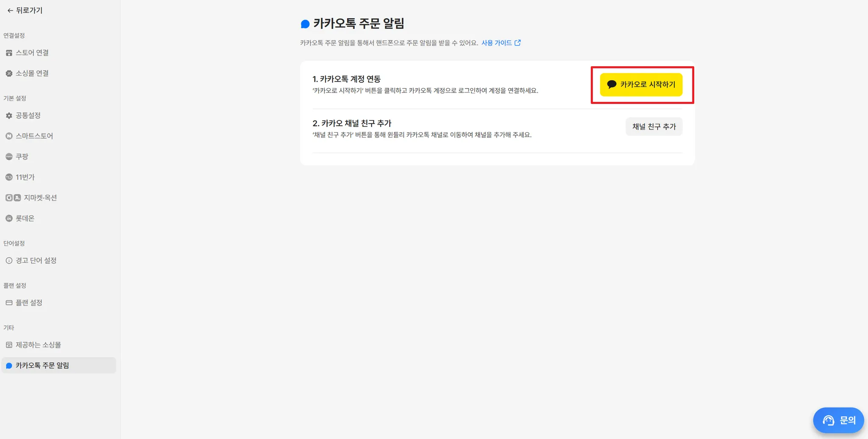Click the blue chat icon by page title
This screenshot has width=868, height=439.
pyautogui.click(x=305, y=24)
